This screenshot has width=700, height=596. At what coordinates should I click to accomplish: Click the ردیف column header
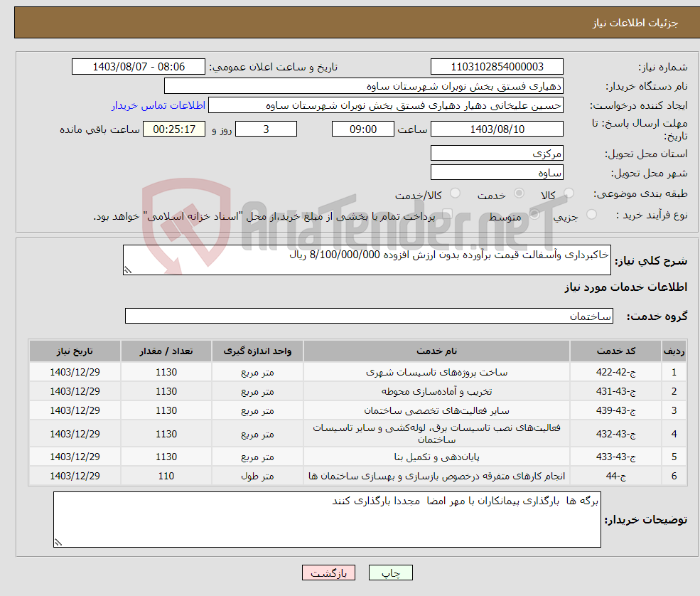click(x=674, y=351)
